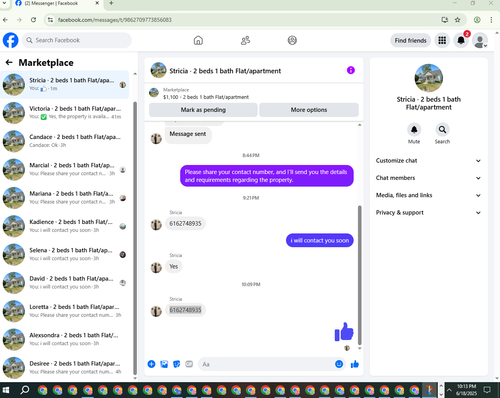The height and width of the screenshot is (398, 500).
Task: Open Windows taskbar search
Action: (x=25, y=390)
